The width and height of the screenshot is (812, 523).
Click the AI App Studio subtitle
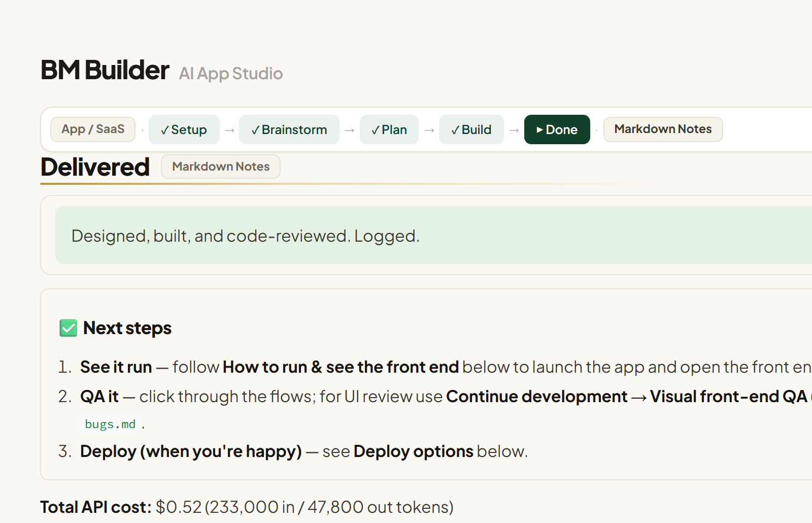(x=231, y=74)
